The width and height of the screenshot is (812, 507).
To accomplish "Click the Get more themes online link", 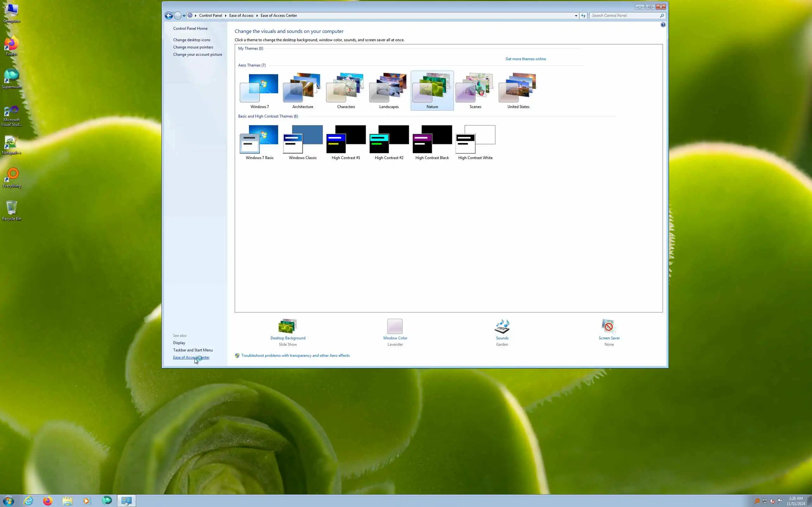I will tap(525, 59).
